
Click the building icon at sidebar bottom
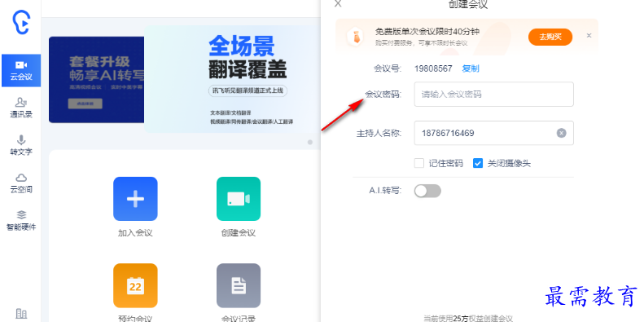pos(21,314)
